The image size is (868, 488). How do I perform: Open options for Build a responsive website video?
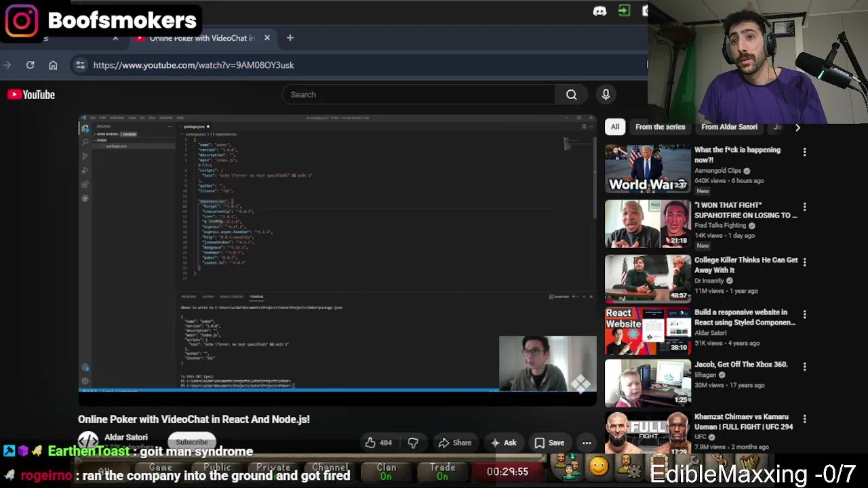pos(804,314)
